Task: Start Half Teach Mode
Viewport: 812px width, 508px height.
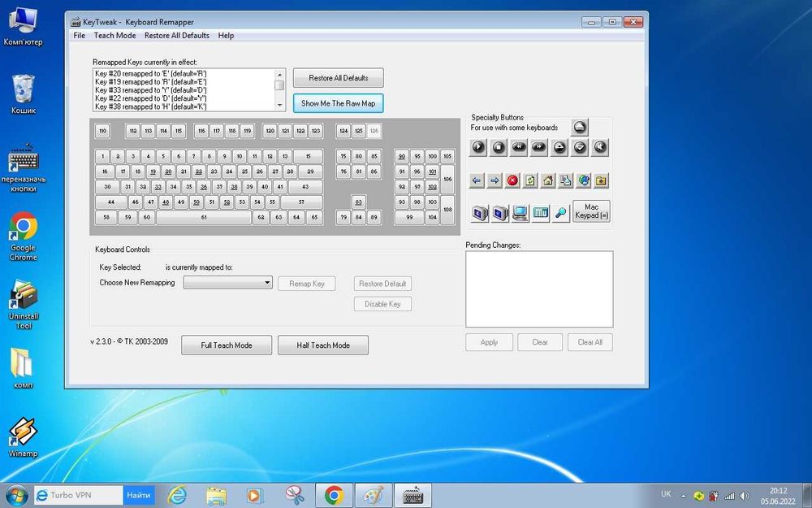Action: click(x=322, y=345)
